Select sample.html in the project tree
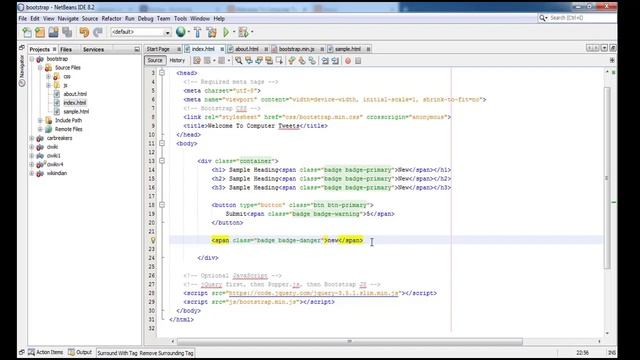This screenshot has width=640, height=360. pyautogui.click(x=76, y=112)
